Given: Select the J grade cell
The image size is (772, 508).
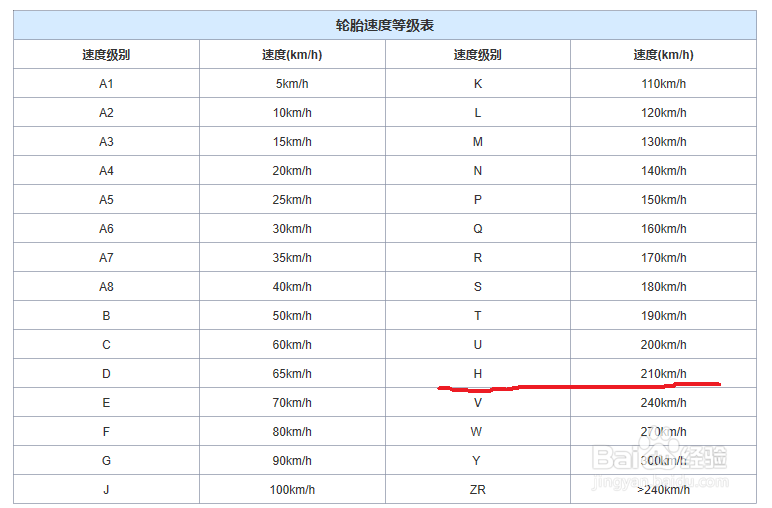Looking at the screenshot, I should 106,490.
